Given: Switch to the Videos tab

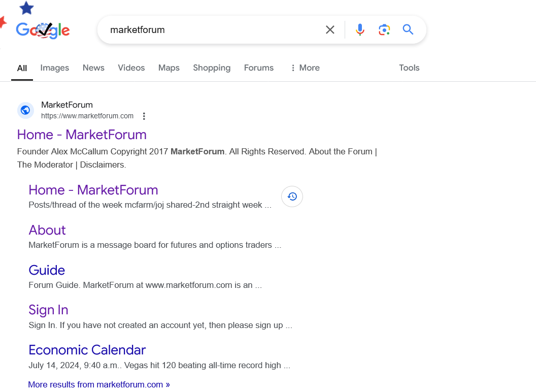Looking at the screenshot, I should (x=131, y=68).
